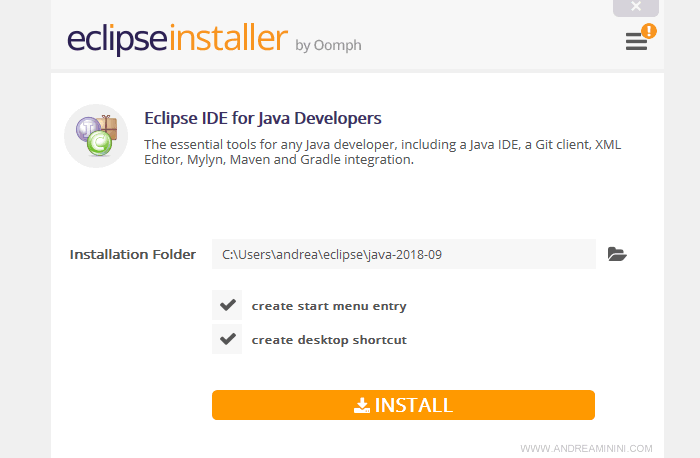Click the "create desktop shortcut" label text
Image resolution: width=700 pixels, height=458 pixels.
[x=328, y=340]
